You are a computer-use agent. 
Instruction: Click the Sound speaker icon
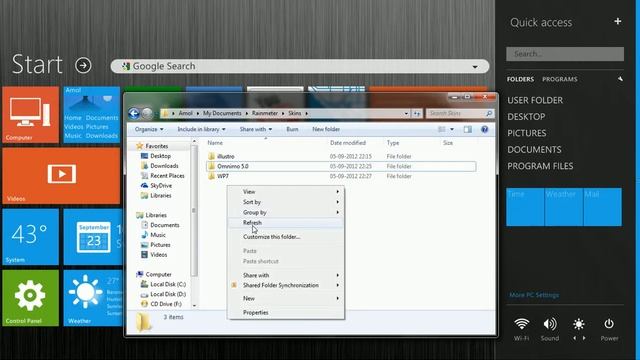pyautogui.click(x=550, y=324)
